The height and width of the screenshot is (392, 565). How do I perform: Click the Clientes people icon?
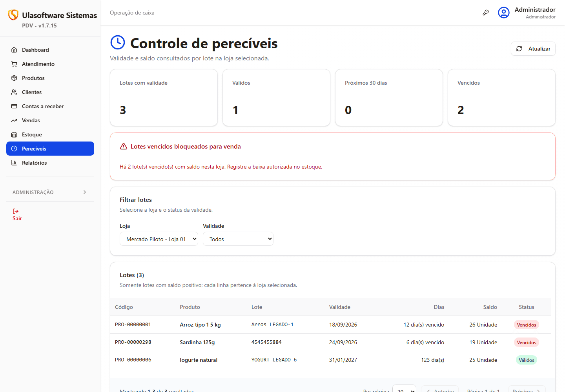pos(14,92)
